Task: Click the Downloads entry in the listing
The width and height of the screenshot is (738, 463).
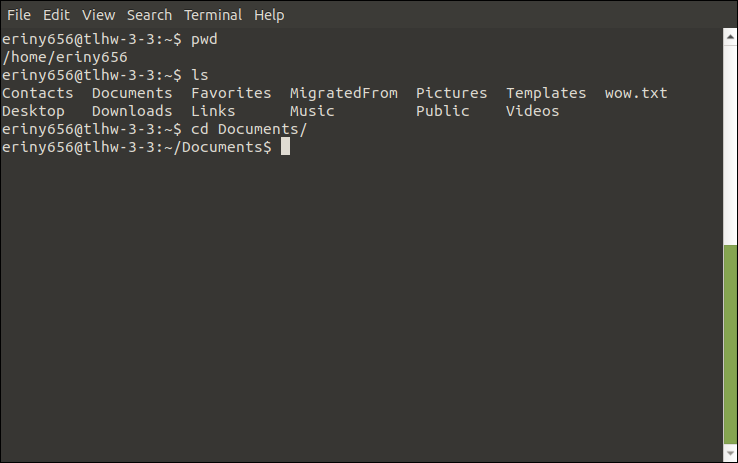Action: pyautogui.click(x=132, y=111)
